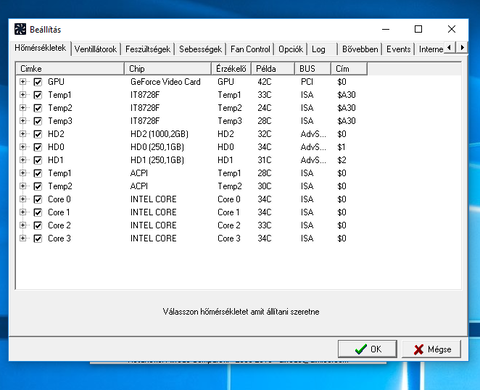Cancel with the Mégse button
This screenshot has width=480, height=390.
point(432,349)
